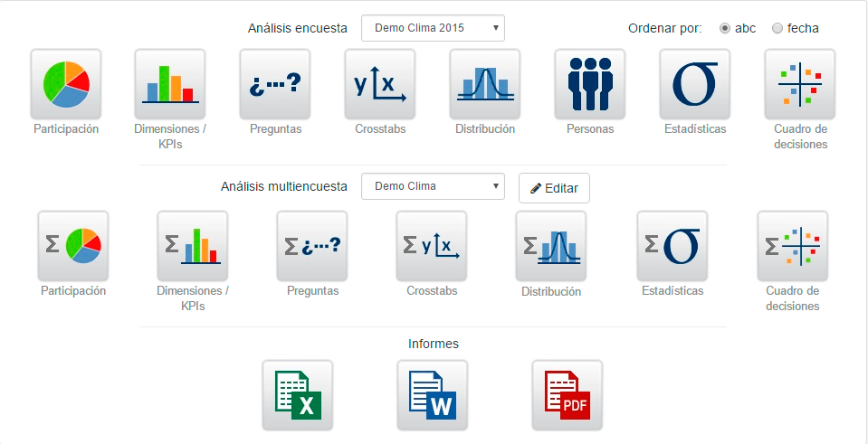This screenshot has height=444, width=868.
Task: Select the abc sort radio button
Action: tap(725, 28)
